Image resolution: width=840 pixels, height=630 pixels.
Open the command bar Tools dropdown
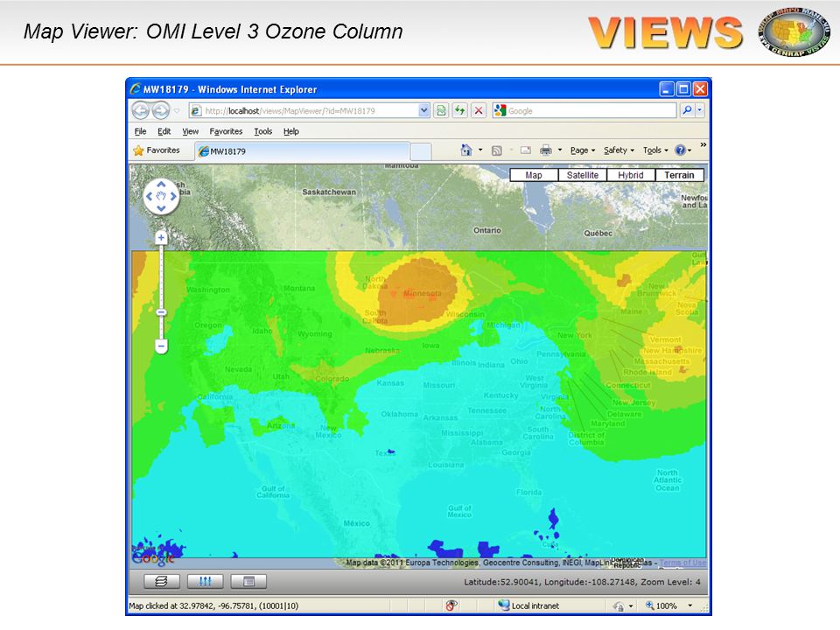click(x=655, y=150)
